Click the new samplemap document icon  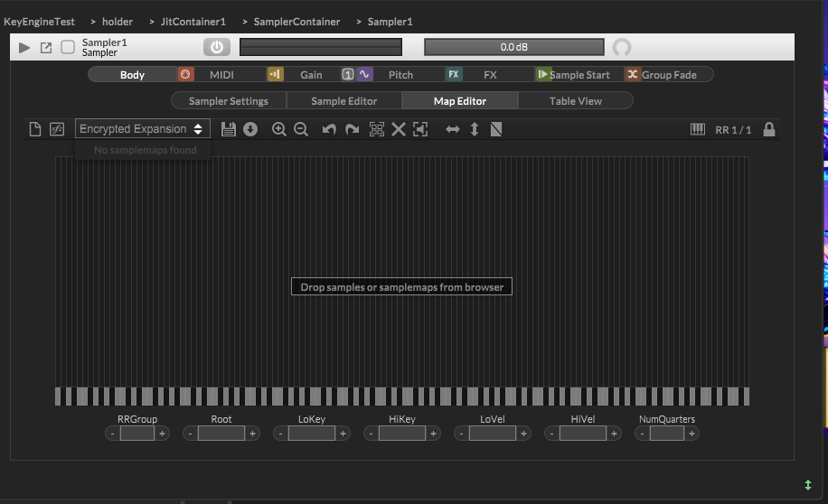35,129
